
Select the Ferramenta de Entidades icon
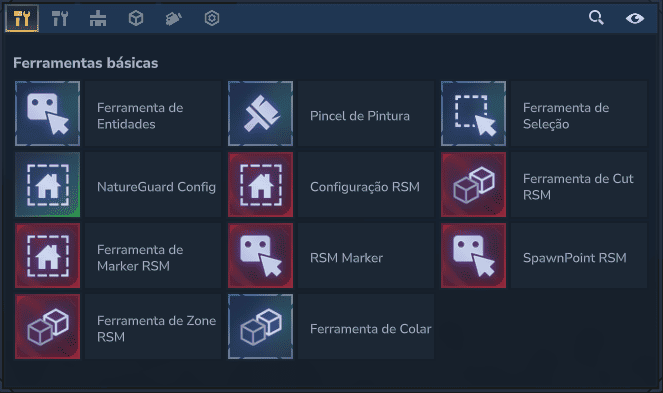point(47,113)
